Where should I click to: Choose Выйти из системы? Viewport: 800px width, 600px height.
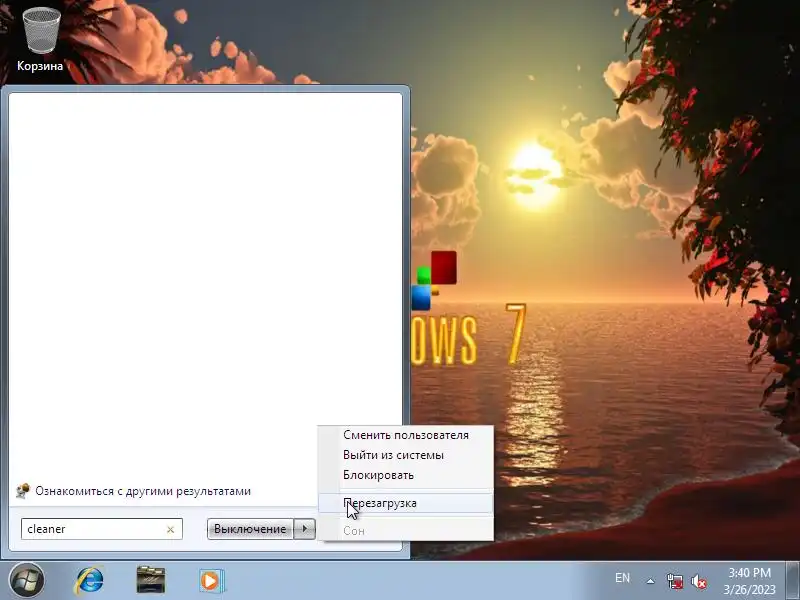click(406, 455)
